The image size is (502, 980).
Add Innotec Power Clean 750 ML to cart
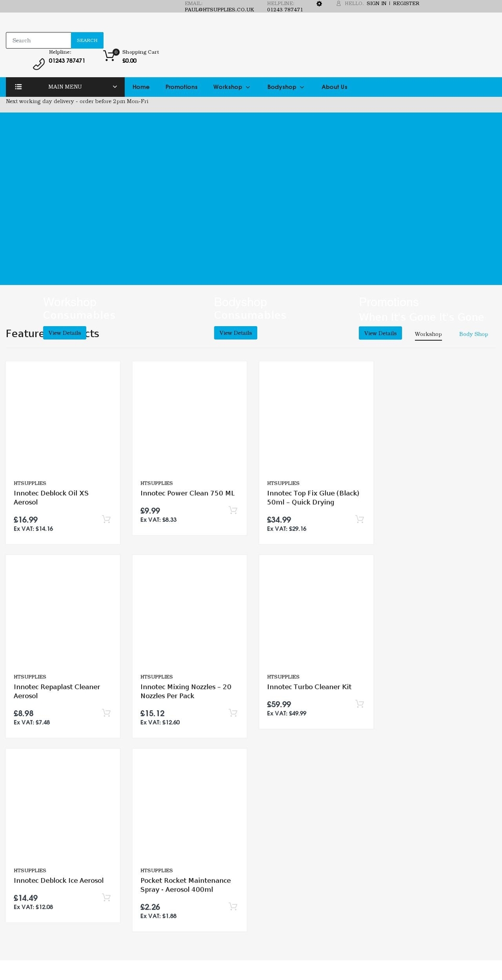click(x=233, y=510)
